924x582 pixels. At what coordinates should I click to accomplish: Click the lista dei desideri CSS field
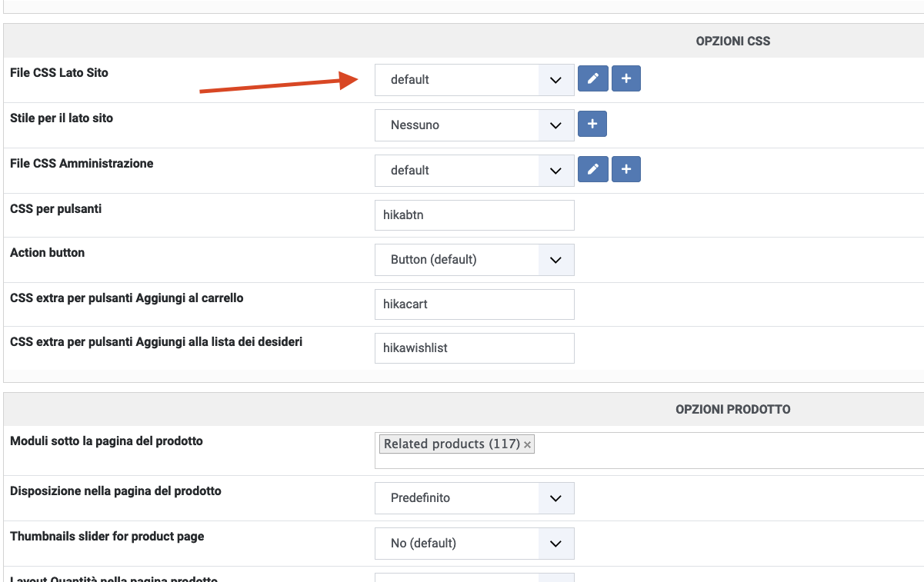point(474,348)
